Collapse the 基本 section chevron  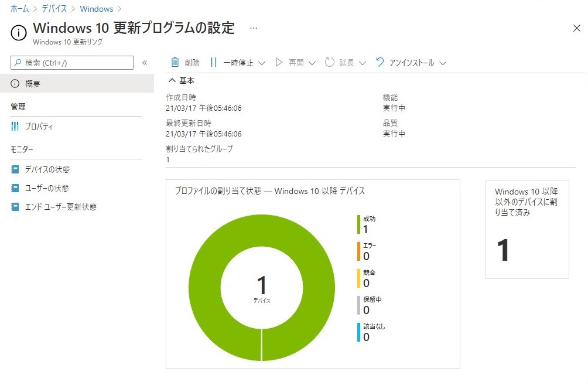(x=172, y=80)
